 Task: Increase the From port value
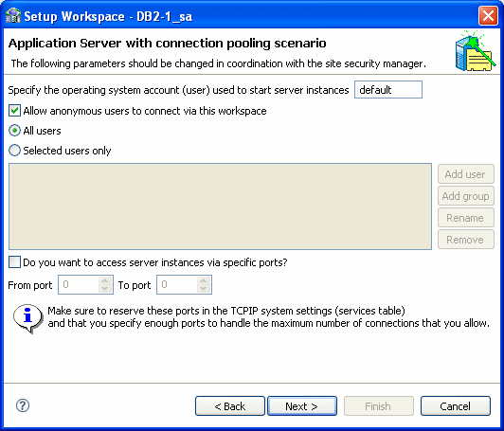[104, 281]
